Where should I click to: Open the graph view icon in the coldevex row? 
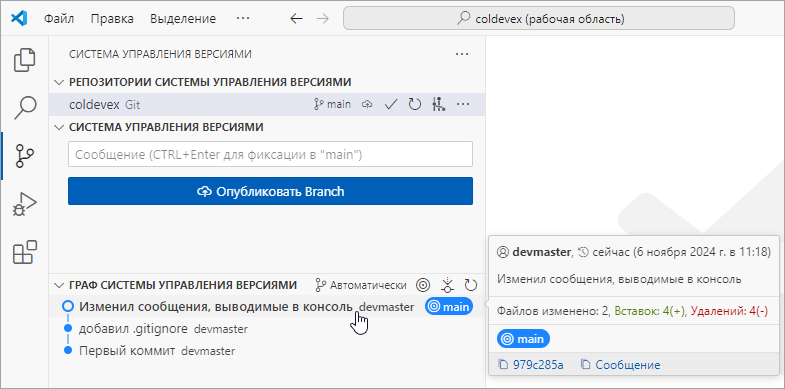click(x=438, y=105)
